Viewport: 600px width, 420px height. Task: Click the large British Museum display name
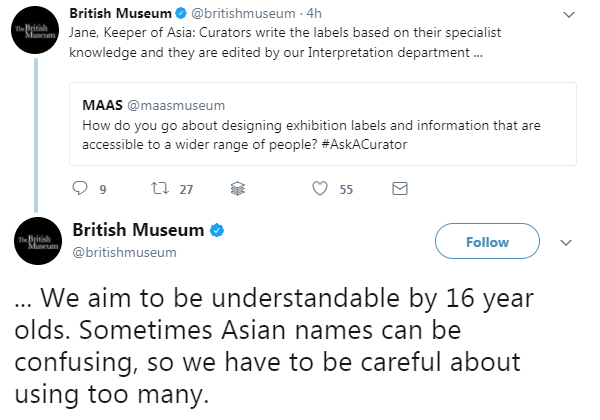pos(138,230)
